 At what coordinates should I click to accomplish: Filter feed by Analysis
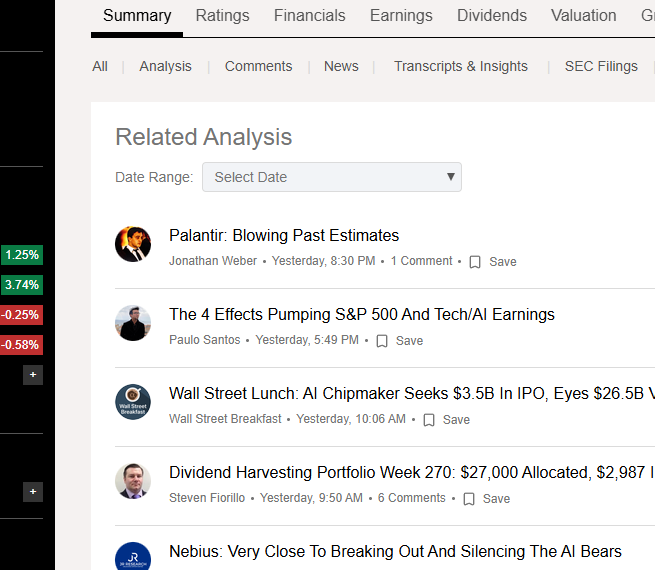coord(165,66)
